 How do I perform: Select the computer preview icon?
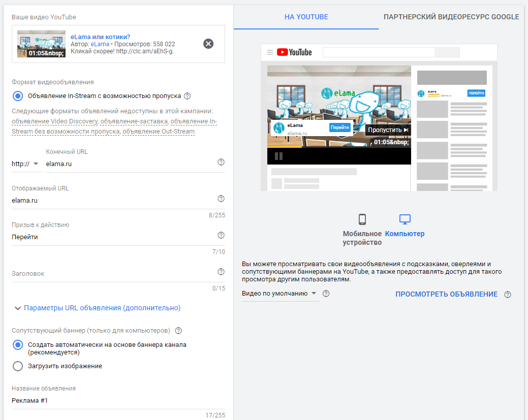point(405,220)
